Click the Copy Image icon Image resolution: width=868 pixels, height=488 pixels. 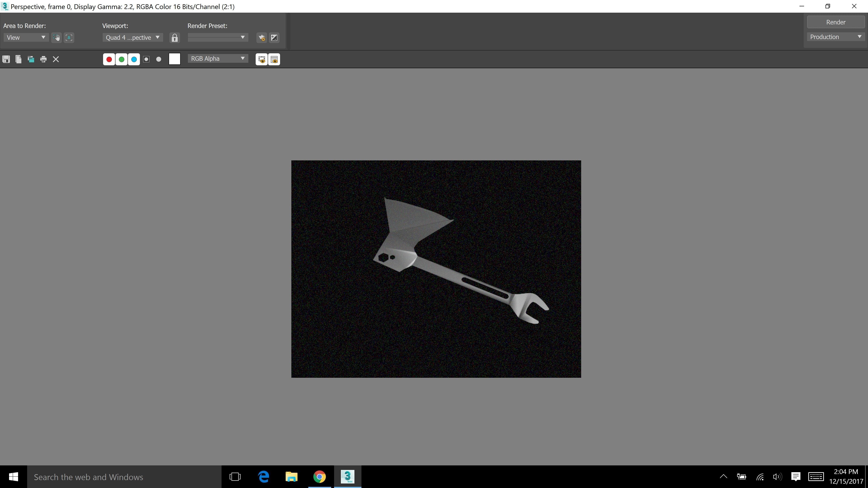[x=19, y=59]
